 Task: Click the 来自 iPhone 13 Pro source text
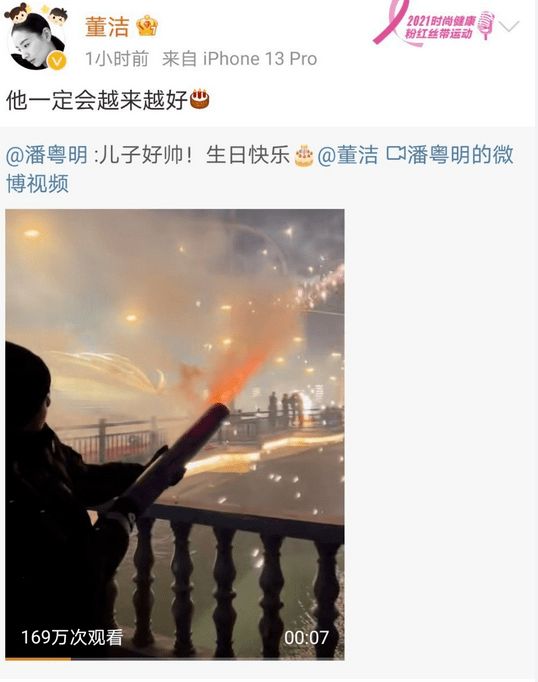click(240, 59)
